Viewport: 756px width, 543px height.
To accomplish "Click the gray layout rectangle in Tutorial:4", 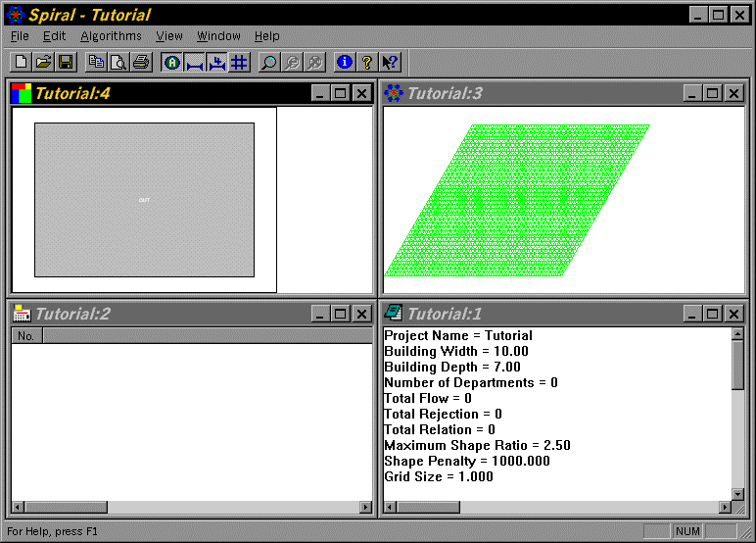I will pyautogui.click(x=144, y=200).
